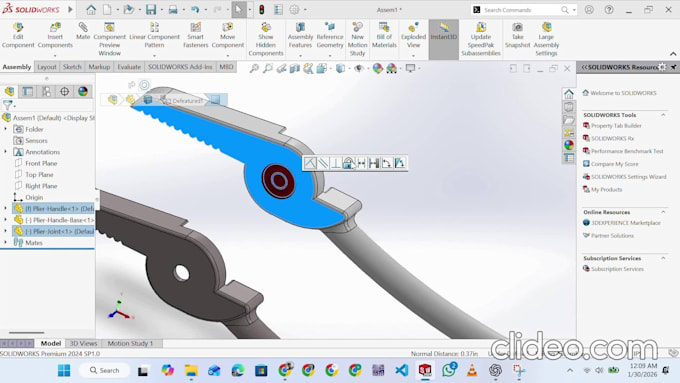Activate the Move Component tool
This screenshot has height=383, width=680.
228,36
